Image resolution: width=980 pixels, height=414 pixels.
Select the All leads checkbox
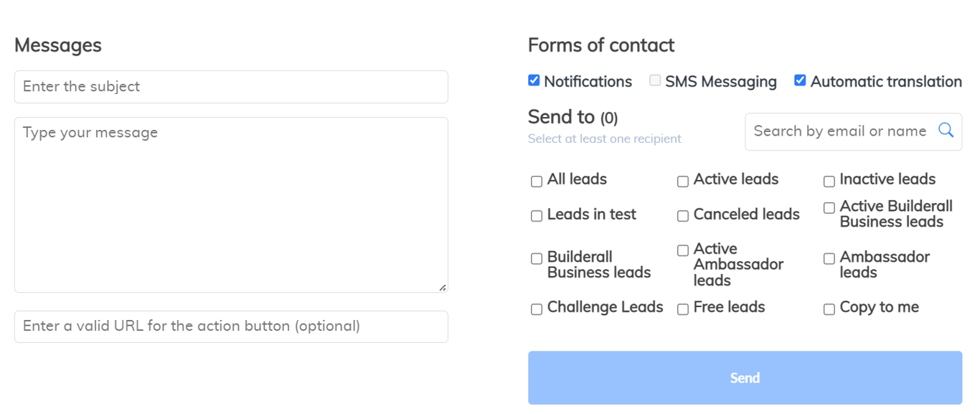pyautogui.click(x=537, y=182)
